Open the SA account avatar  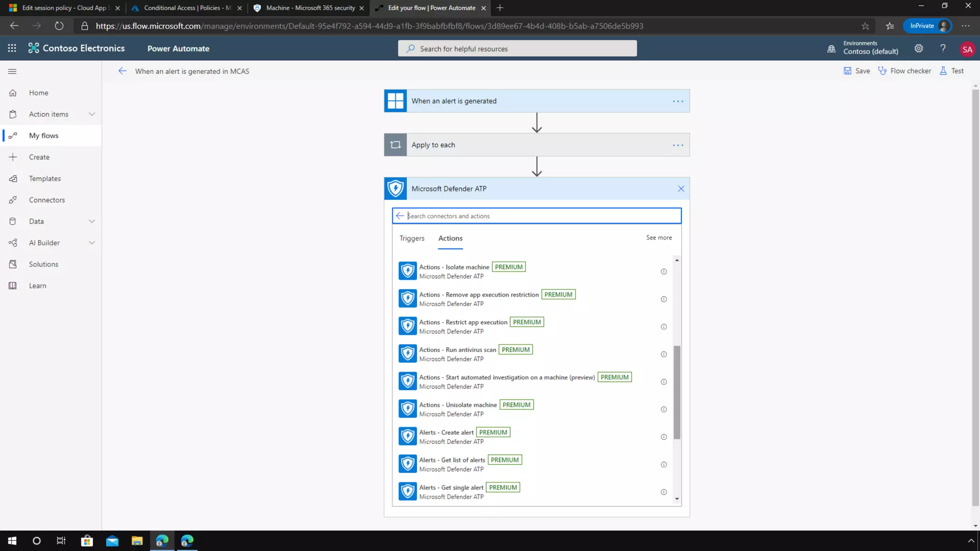click(967, 49)
